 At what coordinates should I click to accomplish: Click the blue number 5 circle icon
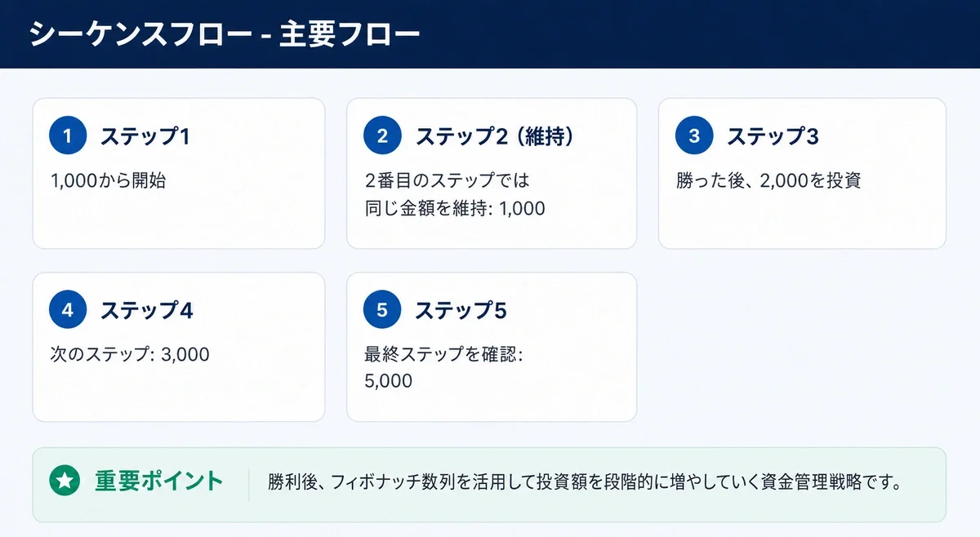tap(382, 310)
